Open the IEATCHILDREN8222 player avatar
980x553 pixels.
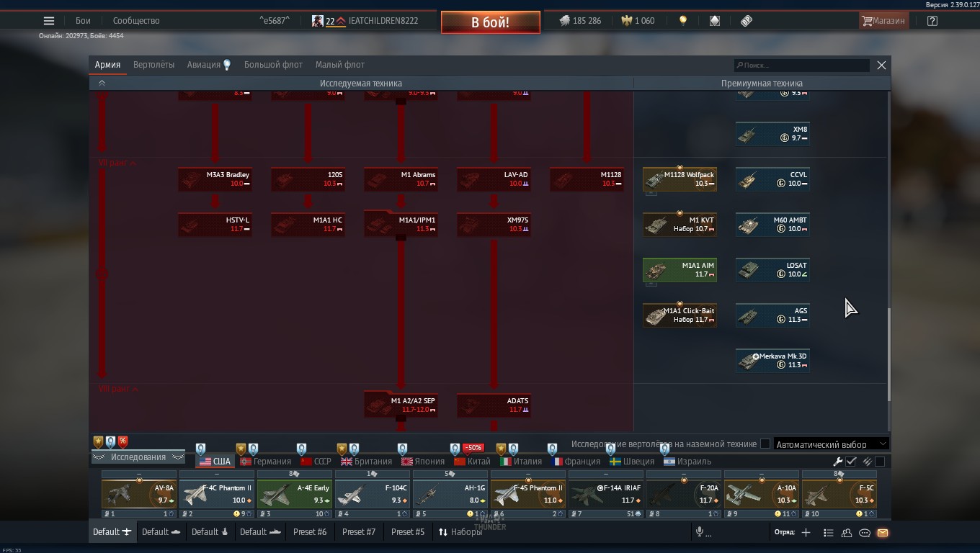click(317, 21)
